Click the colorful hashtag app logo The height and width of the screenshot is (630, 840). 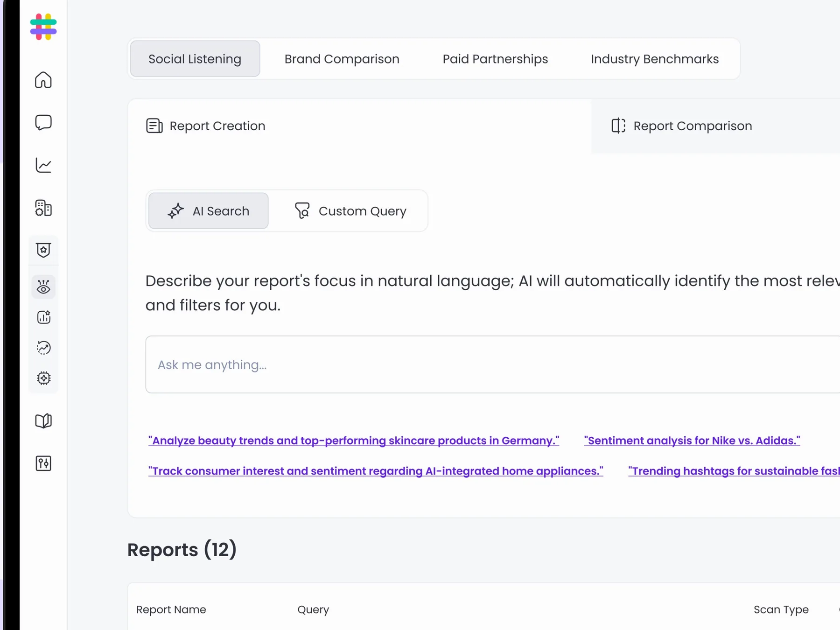tap(43, 27)
